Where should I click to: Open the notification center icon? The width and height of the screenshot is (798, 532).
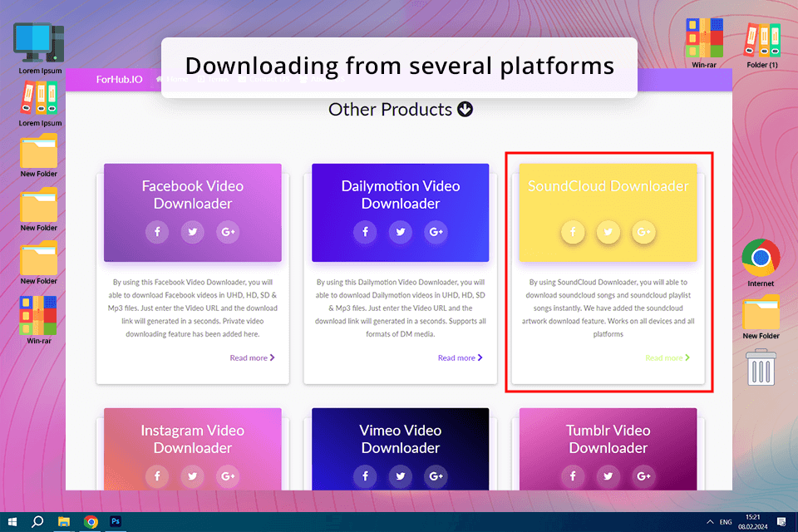781,522
